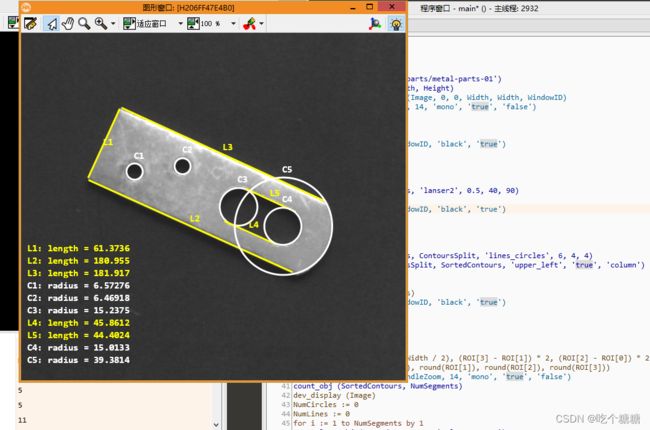Click the parts/metal-parts-01 code line
Image resolution: width=650 pixels, height=430 pixels.
coord(454,79)
